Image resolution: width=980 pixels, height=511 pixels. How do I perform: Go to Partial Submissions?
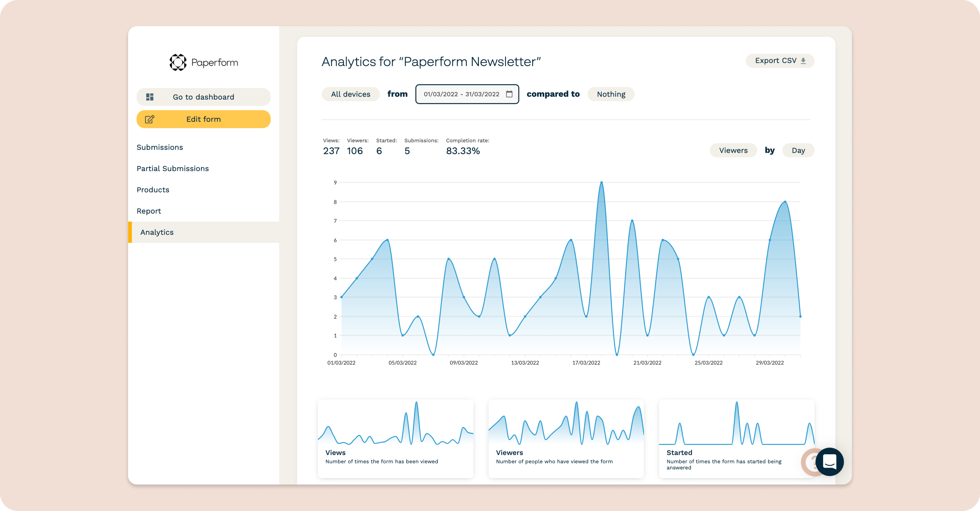173,168
